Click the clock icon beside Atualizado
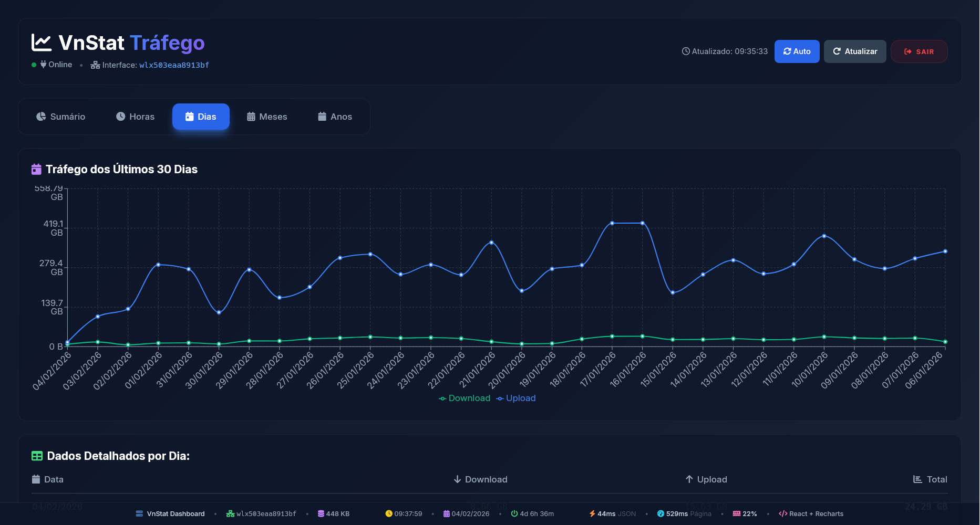This screenshot has width=980, height=525. point(686,51)
